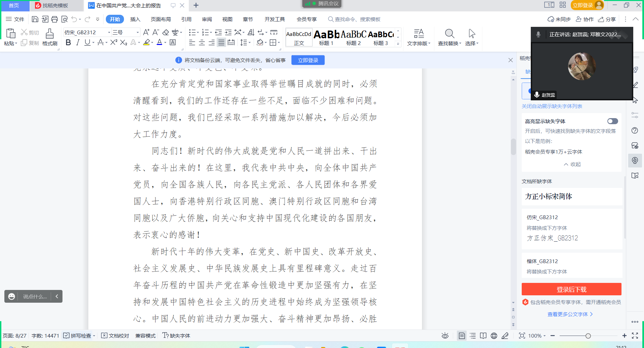Open Print Preview icon
644x348 pixels.
[x=65, y=19]
